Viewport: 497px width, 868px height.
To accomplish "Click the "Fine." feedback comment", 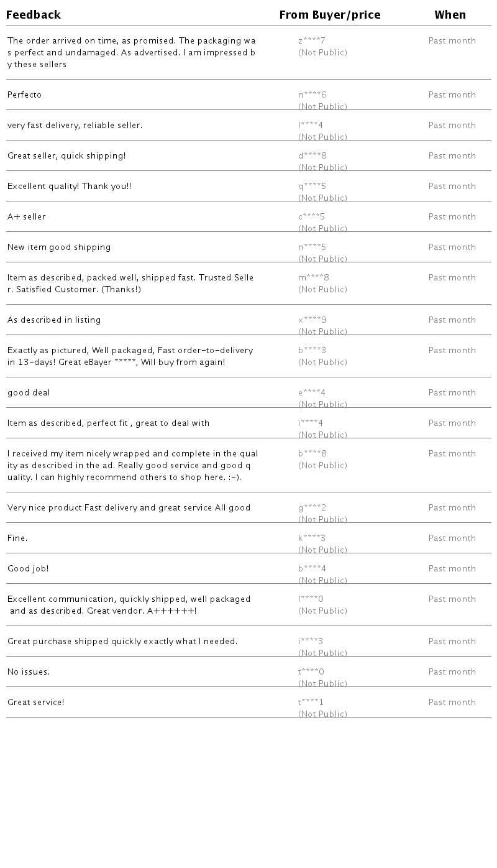I will tap(17, 538).
